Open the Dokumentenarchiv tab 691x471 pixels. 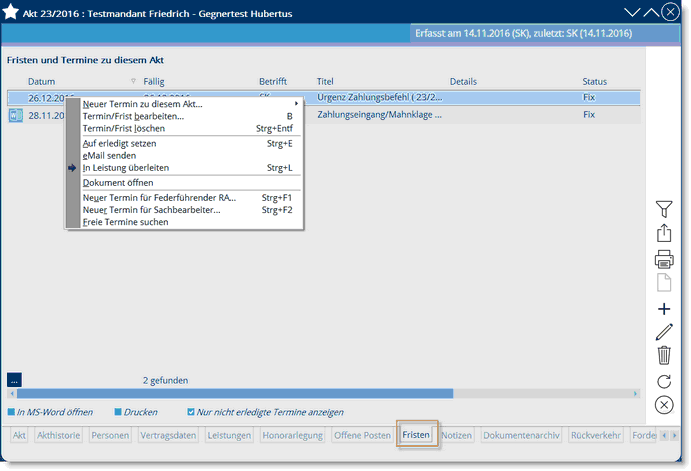521,435
